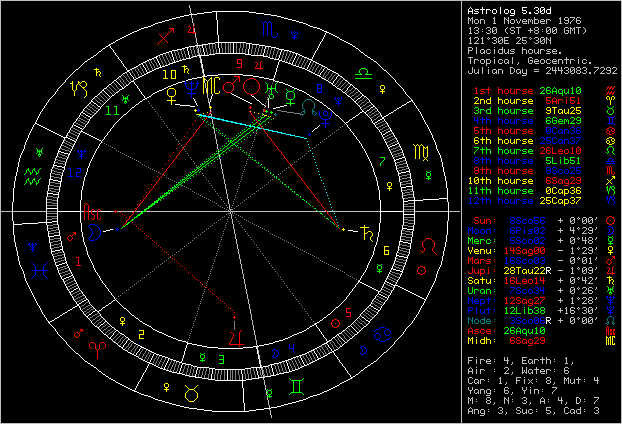Select the date 'Mon 1 November 1976'

[x=524, y=21]
